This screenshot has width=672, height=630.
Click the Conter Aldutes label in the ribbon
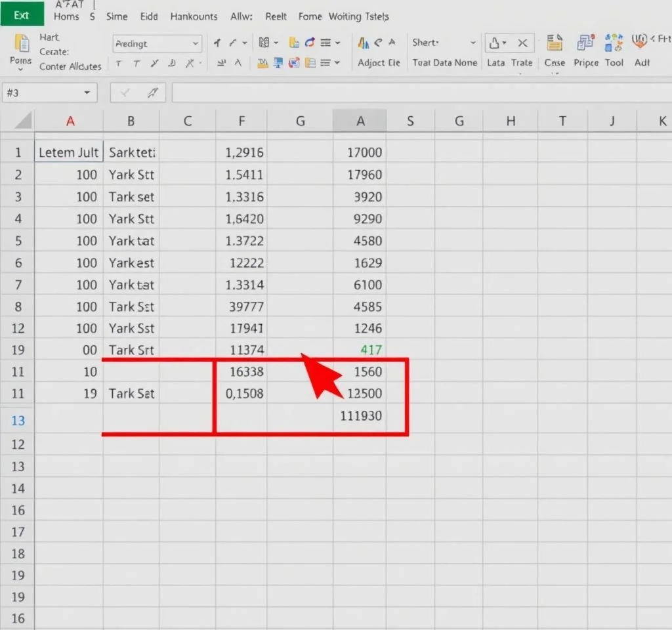70,66
